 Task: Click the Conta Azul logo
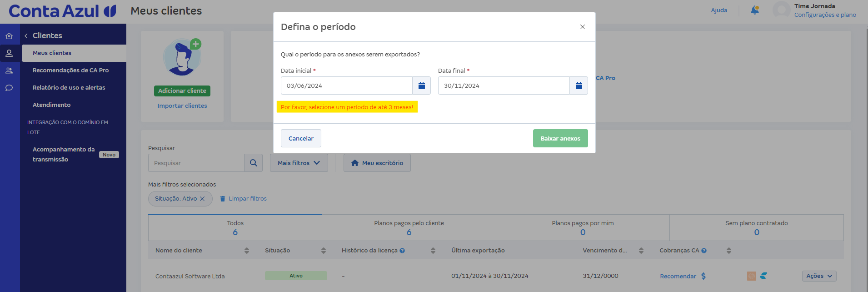tap(63, 11)
